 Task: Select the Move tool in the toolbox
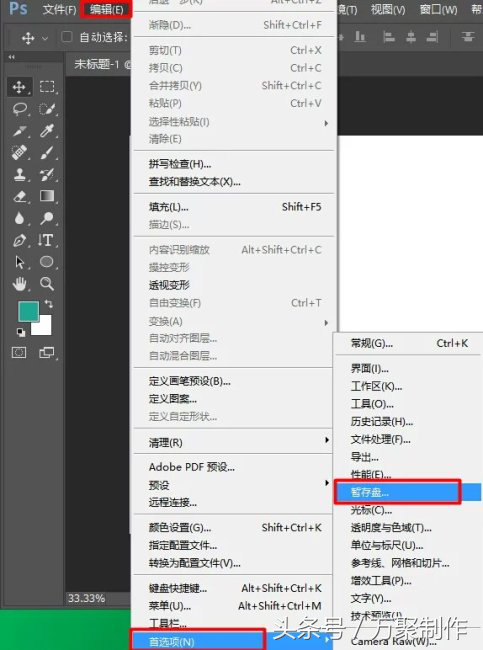tap(19, 87)
